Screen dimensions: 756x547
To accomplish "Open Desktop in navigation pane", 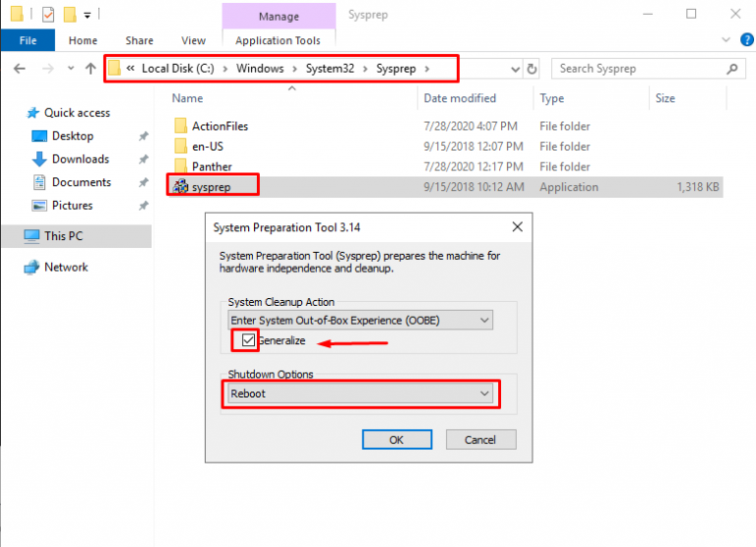I will (x=73, y=136).
